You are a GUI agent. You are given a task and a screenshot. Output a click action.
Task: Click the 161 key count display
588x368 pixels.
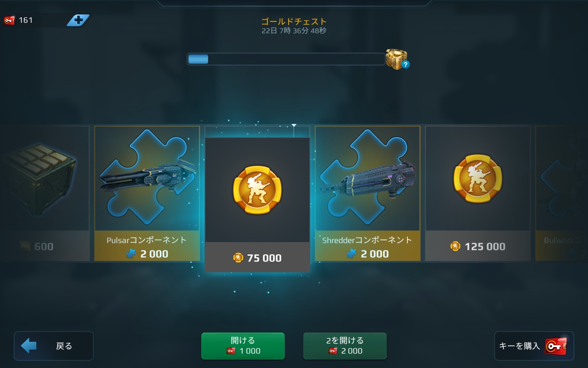[x=26, y=20]
